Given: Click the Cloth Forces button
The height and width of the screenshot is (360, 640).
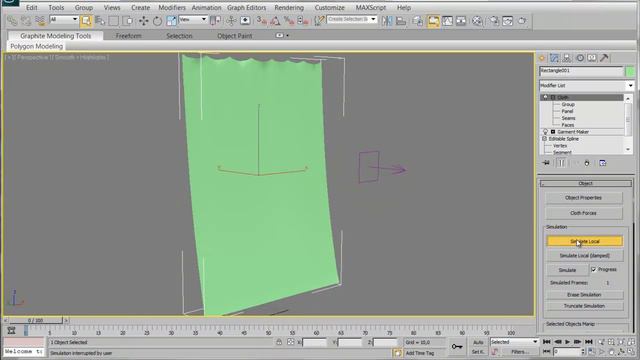Looking at the screenshot, I should tap(584, 213).
